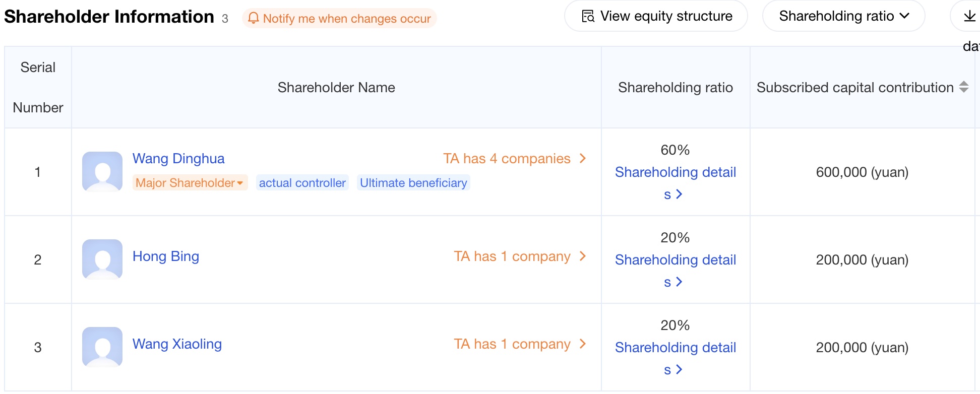
Task: Expand the Major Shareholder tag dropdown
Action: coord(240,183)
